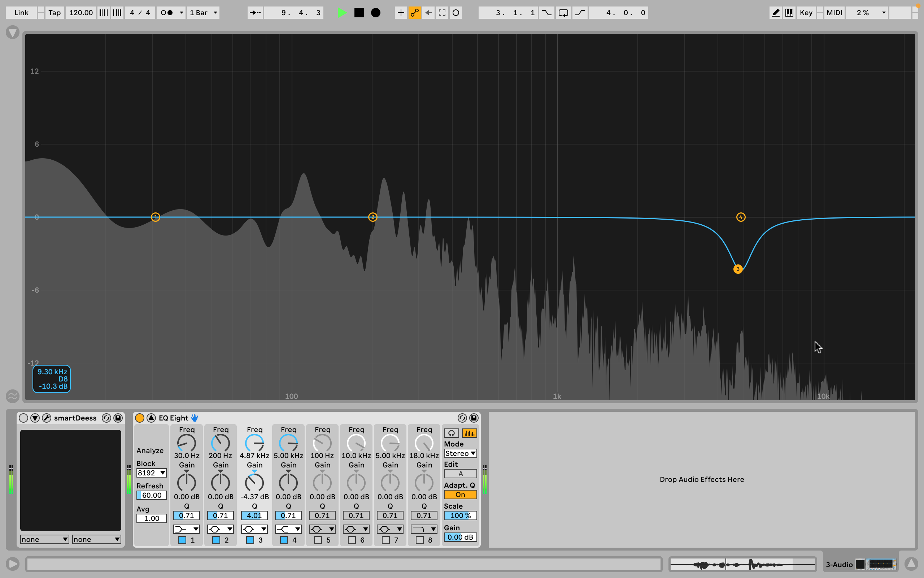Open the smartDeess plug-in window wrench icon

point(47,418)
